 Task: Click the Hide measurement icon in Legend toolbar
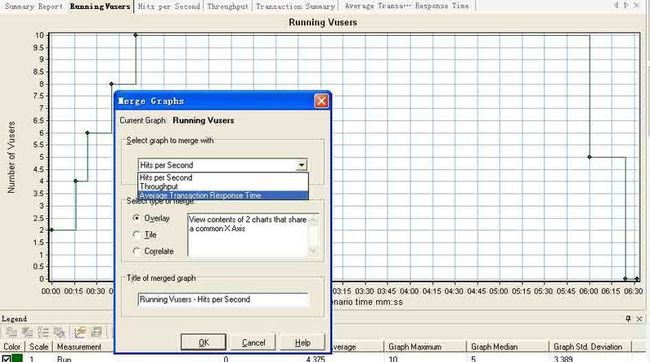click(27, 332)
